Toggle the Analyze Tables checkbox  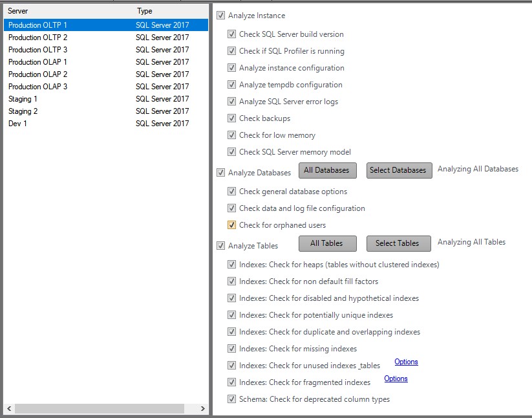coord(221,246)
